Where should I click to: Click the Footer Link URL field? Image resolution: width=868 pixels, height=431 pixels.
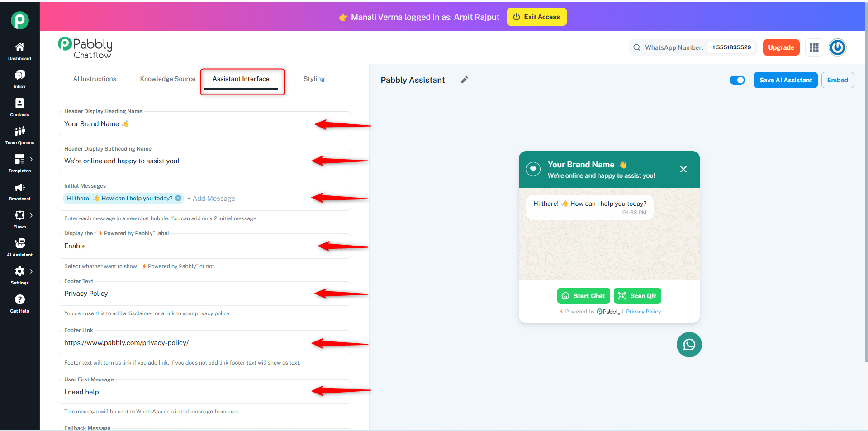click(204, 343)
